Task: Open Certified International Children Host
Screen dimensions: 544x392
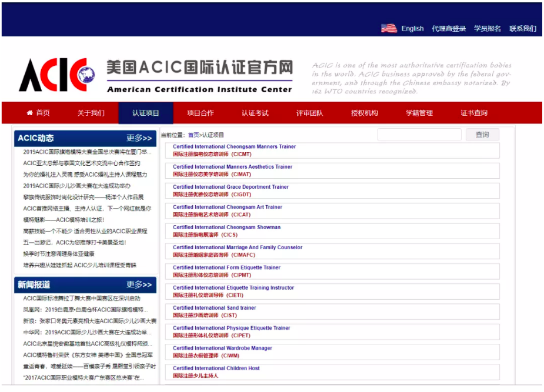Action: [216, 368]
